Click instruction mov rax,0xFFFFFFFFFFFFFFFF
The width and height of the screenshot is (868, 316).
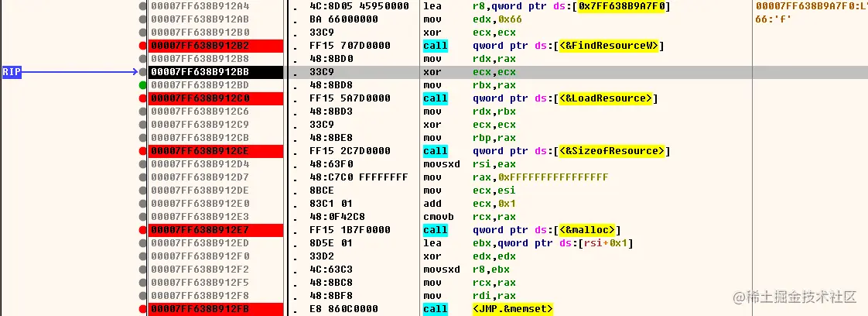(515, 177)
